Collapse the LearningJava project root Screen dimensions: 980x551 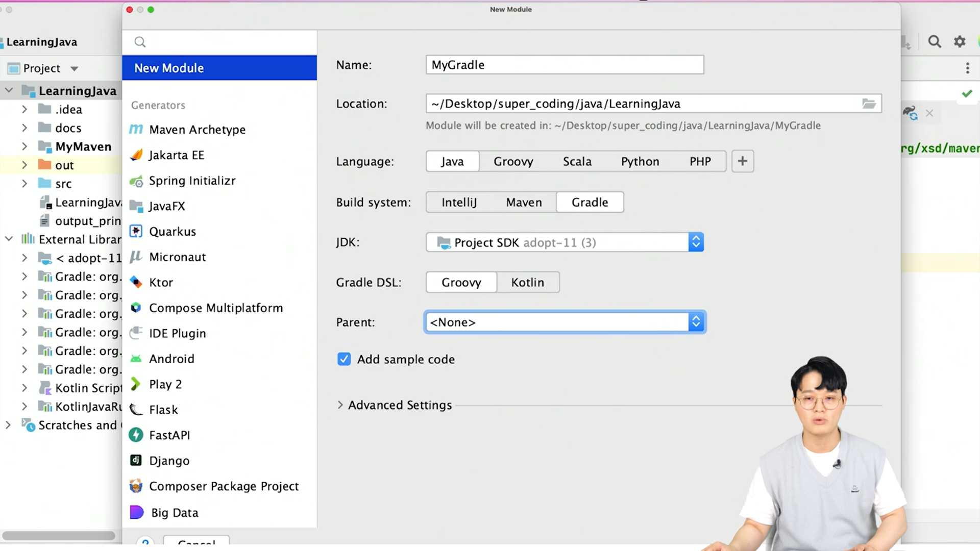click(9, 91)
